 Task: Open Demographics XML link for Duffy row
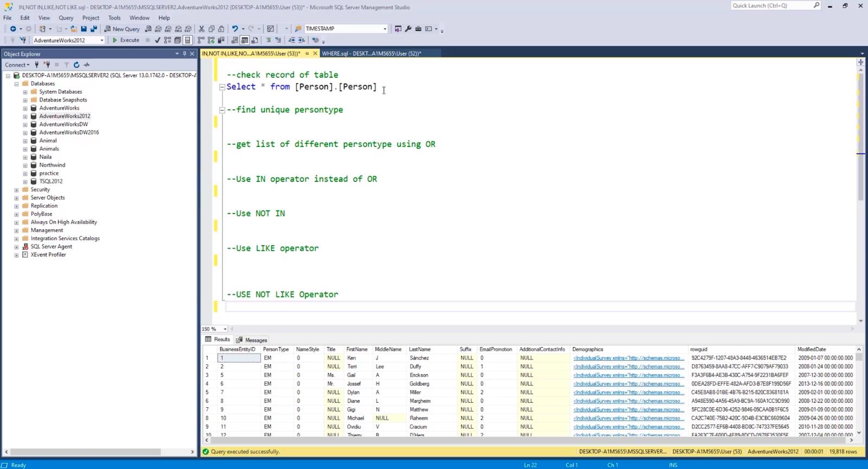pyautogui.click(x=628, y=367)
